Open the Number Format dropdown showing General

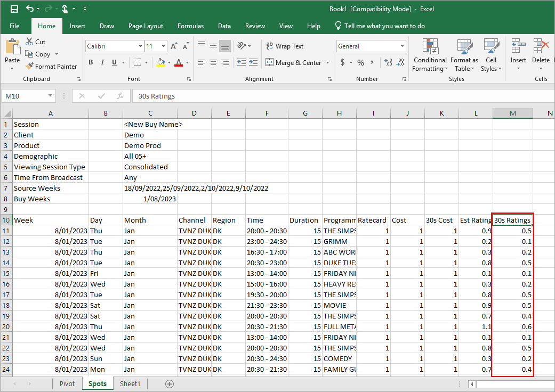[x=402, y=46]
